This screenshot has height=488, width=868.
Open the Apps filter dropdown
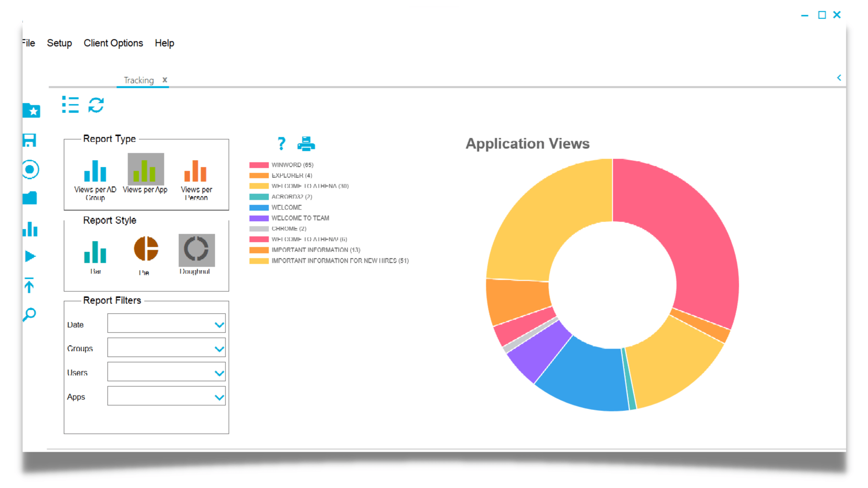(x=219, y=396)
